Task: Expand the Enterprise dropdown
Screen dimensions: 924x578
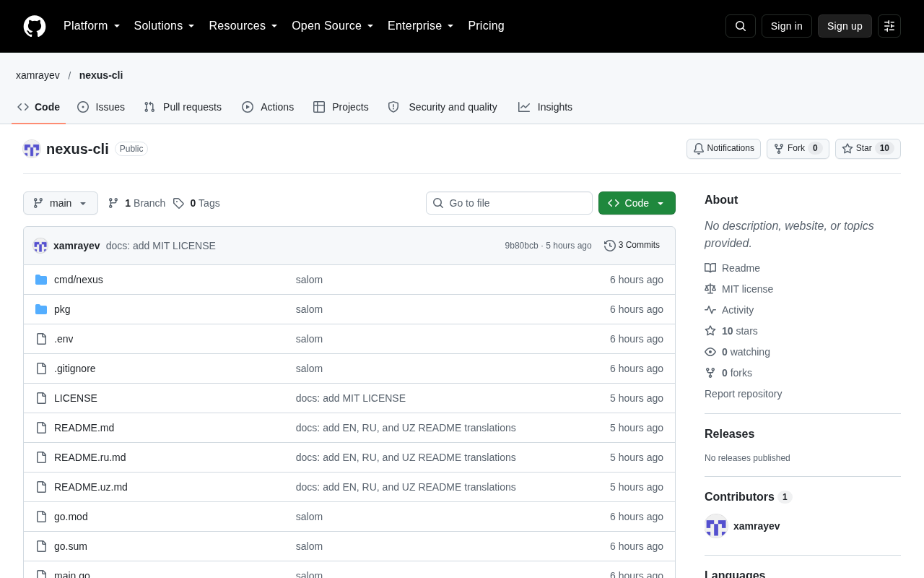Action: (x=421, y=26)
